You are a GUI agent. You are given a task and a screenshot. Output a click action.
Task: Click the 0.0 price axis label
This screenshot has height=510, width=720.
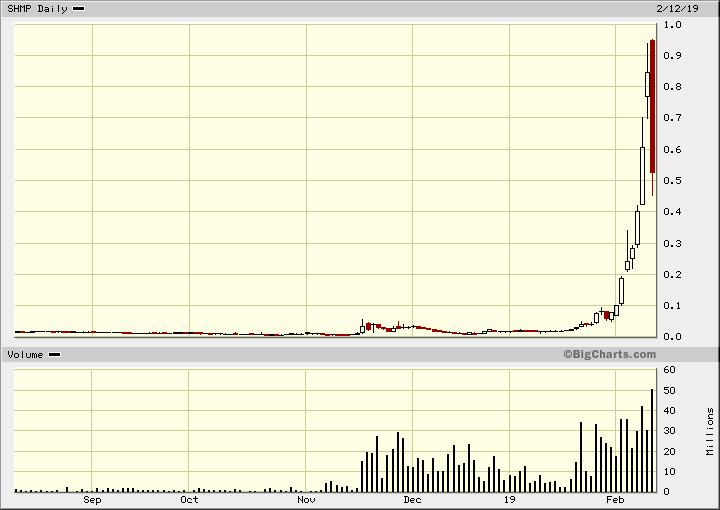672,336
